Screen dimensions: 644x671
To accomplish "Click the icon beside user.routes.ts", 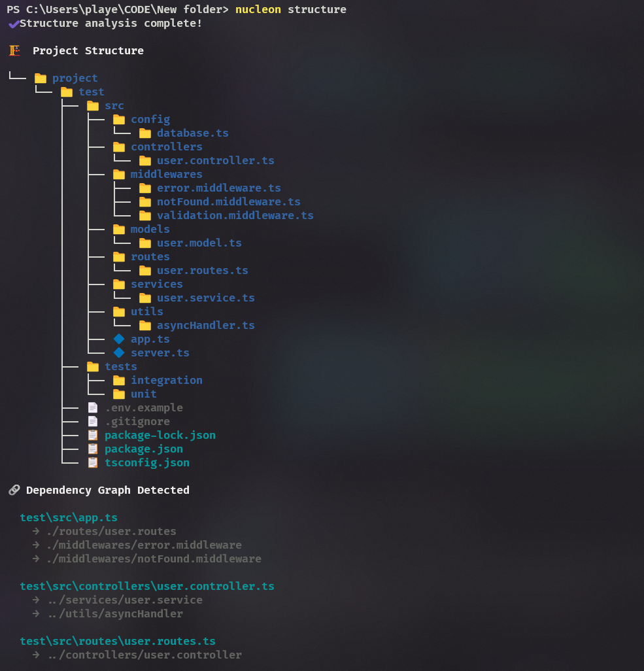I will point(144,271).
